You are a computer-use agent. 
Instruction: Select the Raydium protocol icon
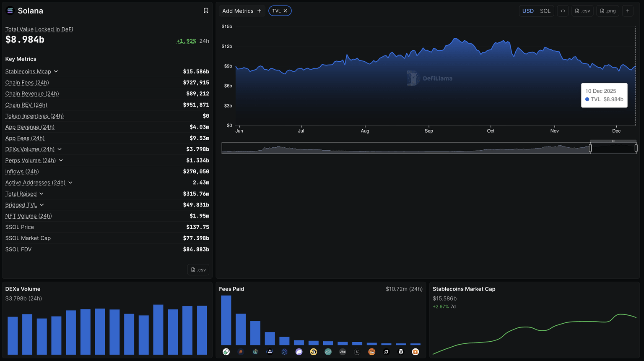284,352
